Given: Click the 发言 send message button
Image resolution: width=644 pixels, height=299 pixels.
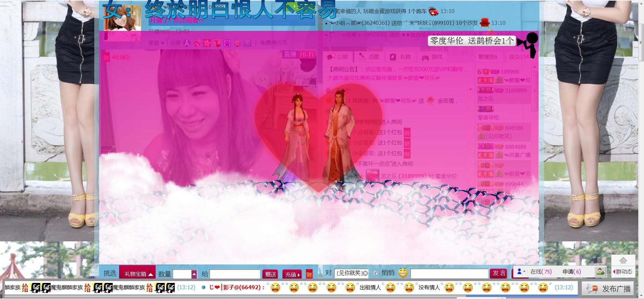Looking at the screenshot, I should (499, 273).
